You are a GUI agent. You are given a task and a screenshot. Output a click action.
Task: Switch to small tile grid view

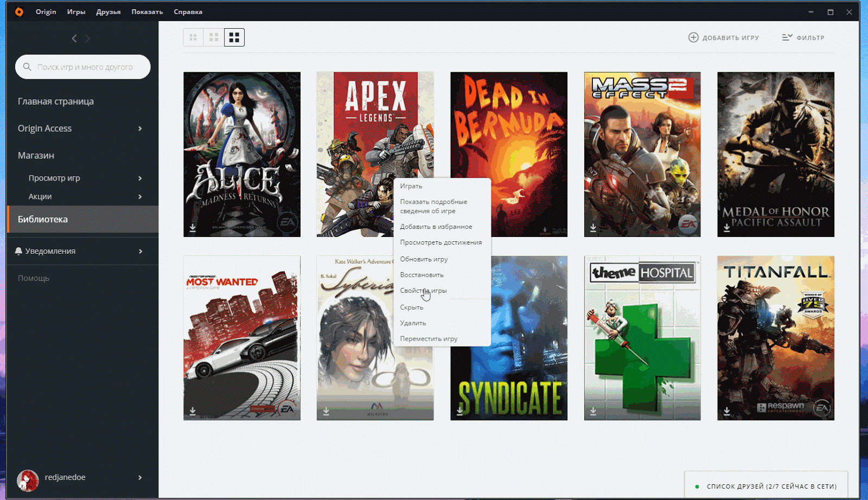193,37
